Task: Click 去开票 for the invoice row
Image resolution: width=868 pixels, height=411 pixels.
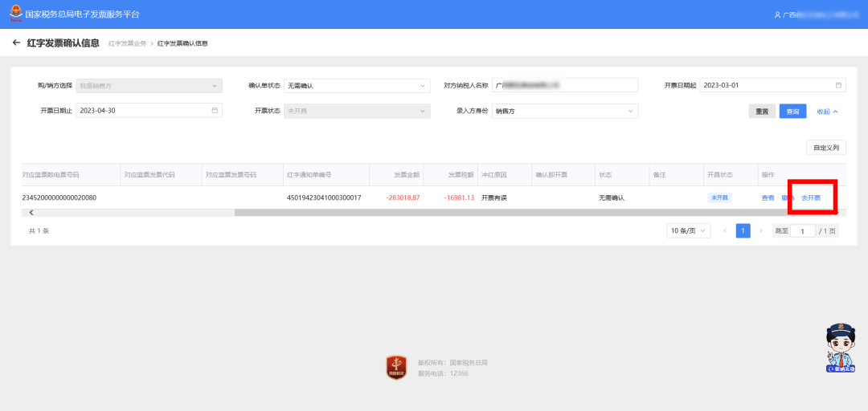Action: point(811,198)
